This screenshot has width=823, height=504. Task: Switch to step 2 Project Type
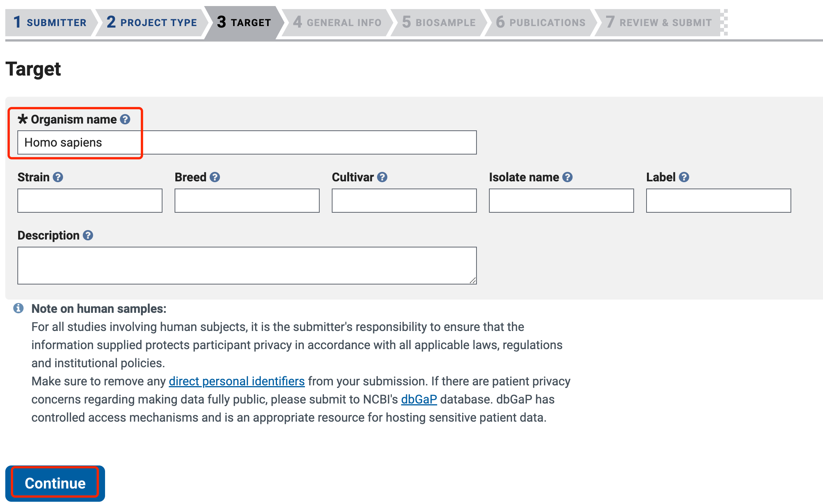[x=152, y=22]
